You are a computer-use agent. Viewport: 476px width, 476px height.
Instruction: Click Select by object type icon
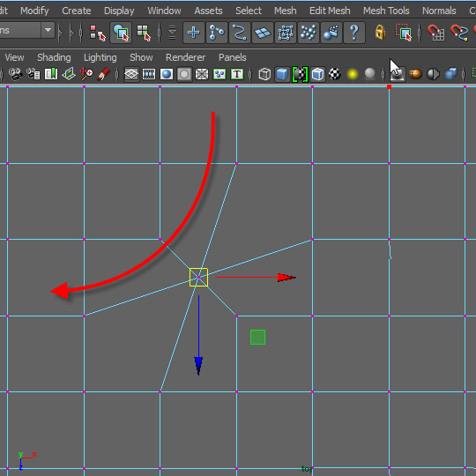[121, 33]
